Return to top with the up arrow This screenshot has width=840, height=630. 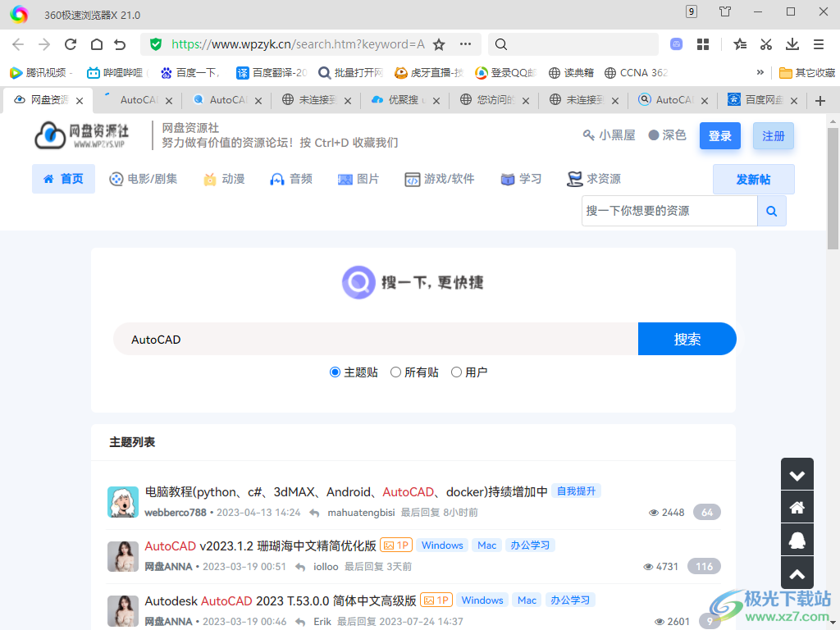[797, 573]
